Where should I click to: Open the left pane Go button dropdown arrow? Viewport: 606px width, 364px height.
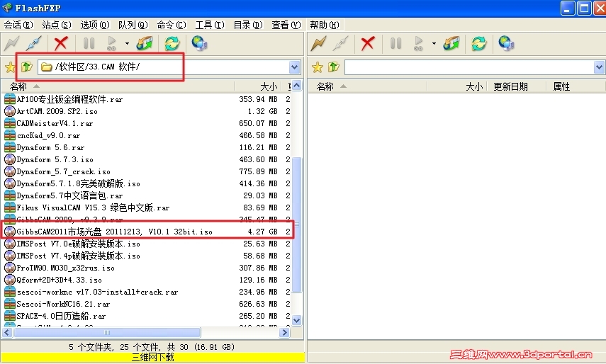(x=127, y=43)
